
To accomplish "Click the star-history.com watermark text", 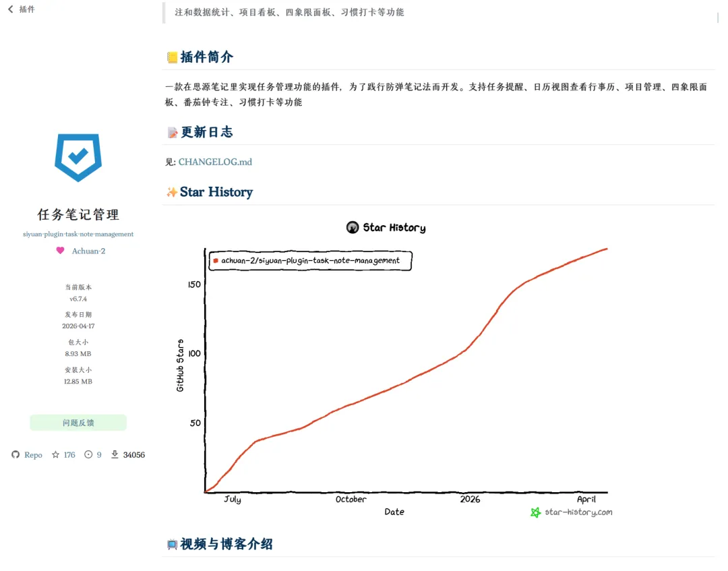I will click(578, 512).
